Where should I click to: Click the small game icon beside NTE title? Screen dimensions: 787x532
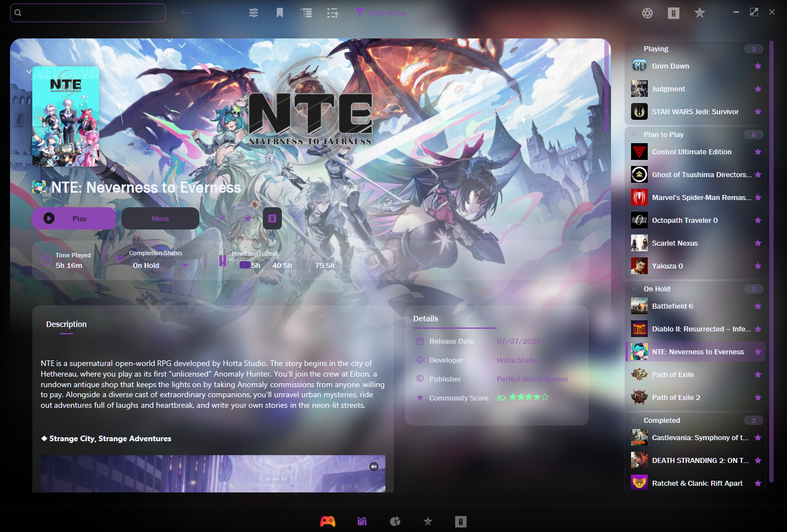tap(39, 187)
